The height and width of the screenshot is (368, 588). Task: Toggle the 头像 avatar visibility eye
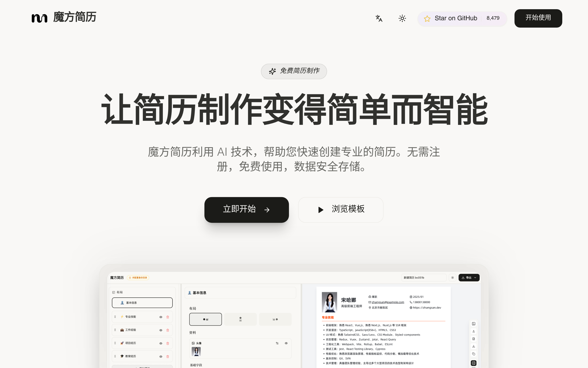point(286,343)
